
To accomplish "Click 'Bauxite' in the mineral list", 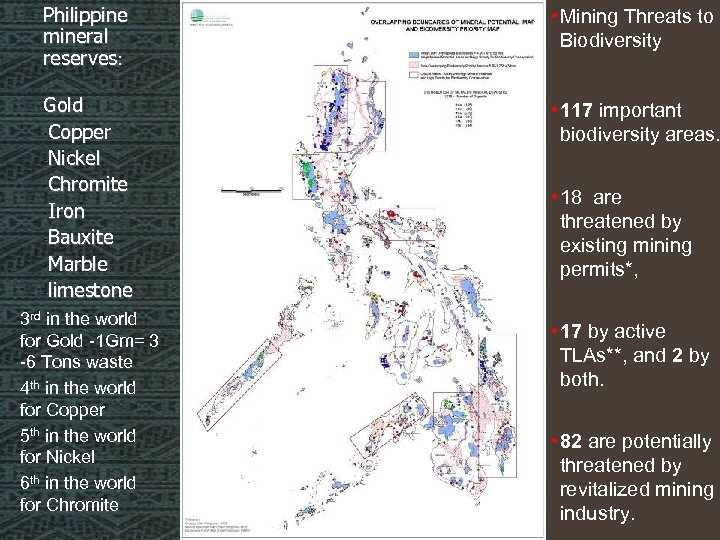I will point(80,237).
